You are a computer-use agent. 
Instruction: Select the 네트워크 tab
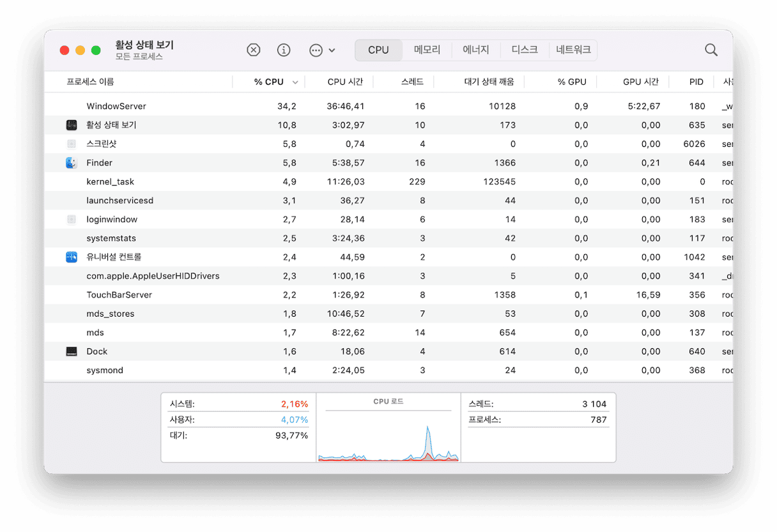point(573,50)
